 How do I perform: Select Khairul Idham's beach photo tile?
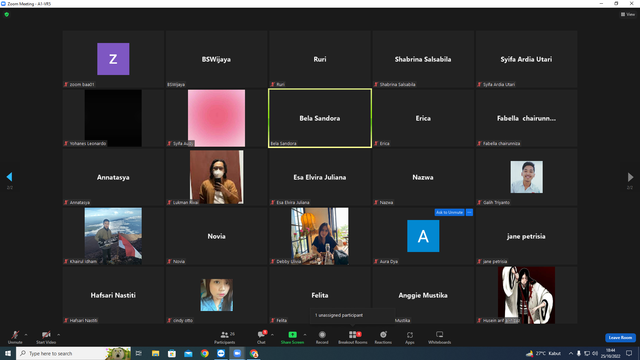(x=113, y=236)
